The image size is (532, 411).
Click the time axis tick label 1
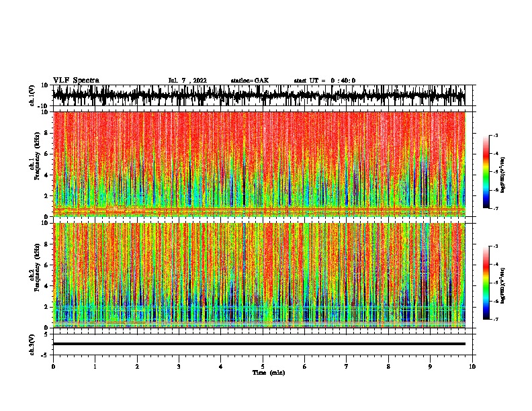95,367
